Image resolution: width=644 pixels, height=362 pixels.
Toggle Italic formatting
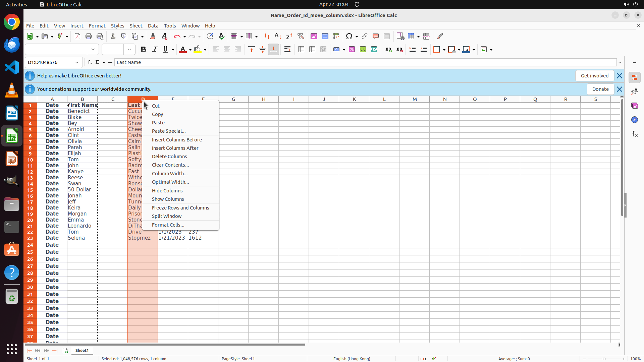tap(155, 50)
